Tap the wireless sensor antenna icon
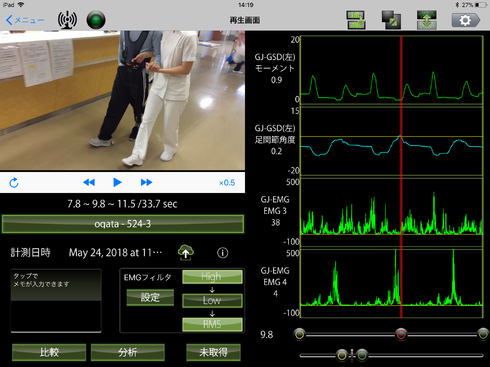Image resolution: width=490 pixels, height=367 pixels. click(x=67, y=20)
